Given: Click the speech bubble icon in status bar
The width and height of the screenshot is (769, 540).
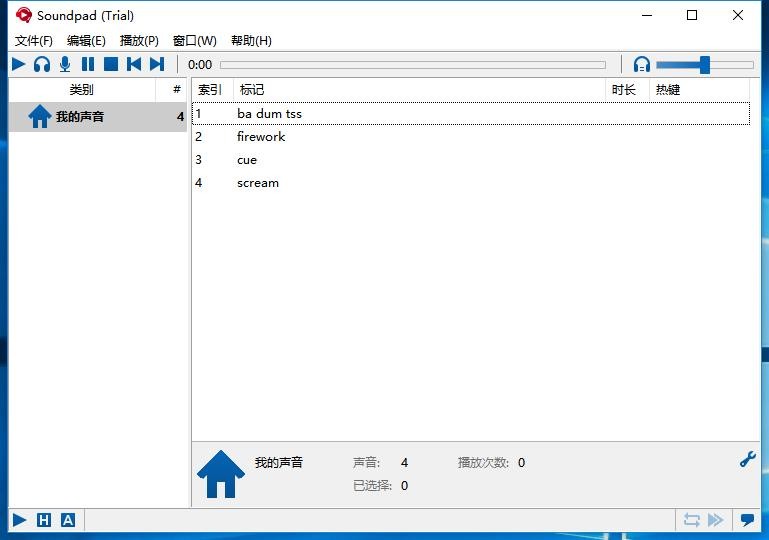Looking at the screenshot, I should pos(747,520).
